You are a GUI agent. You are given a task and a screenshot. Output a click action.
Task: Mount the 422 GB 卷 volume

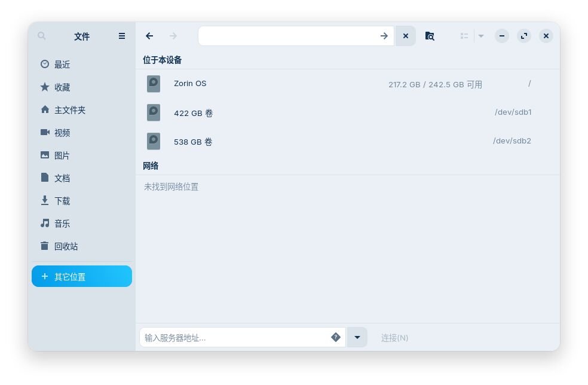pyautogui.click(x=193, y=113)
